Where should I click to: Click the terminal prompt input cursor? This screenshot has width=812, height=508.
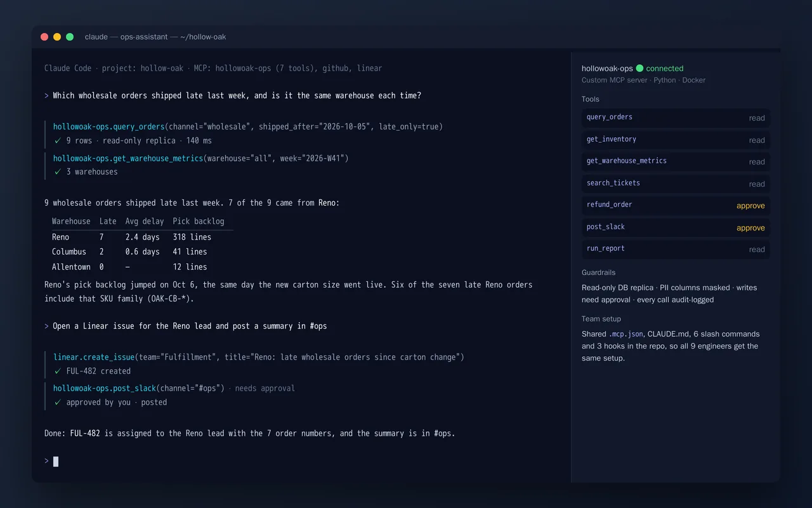pyautogui.click(x=56, y=462)
